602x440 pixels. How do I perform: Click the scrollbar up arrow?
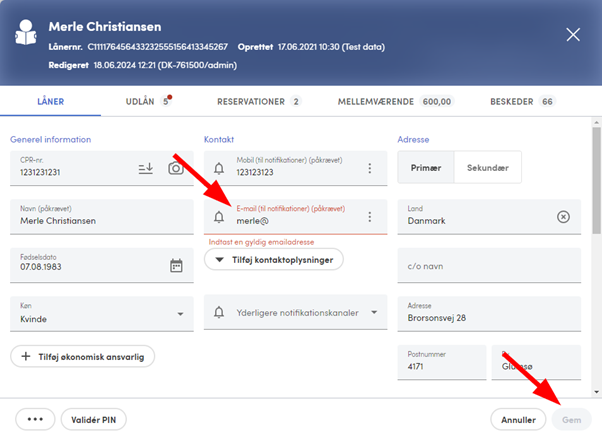(596, 122)
